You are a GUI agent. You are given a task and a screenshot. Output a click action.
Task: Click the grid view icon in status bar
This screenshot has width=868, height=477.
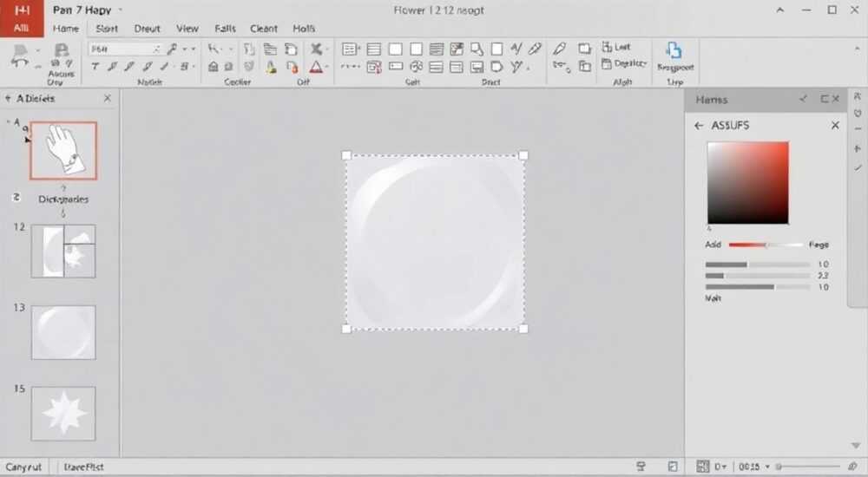pos(702,467)
